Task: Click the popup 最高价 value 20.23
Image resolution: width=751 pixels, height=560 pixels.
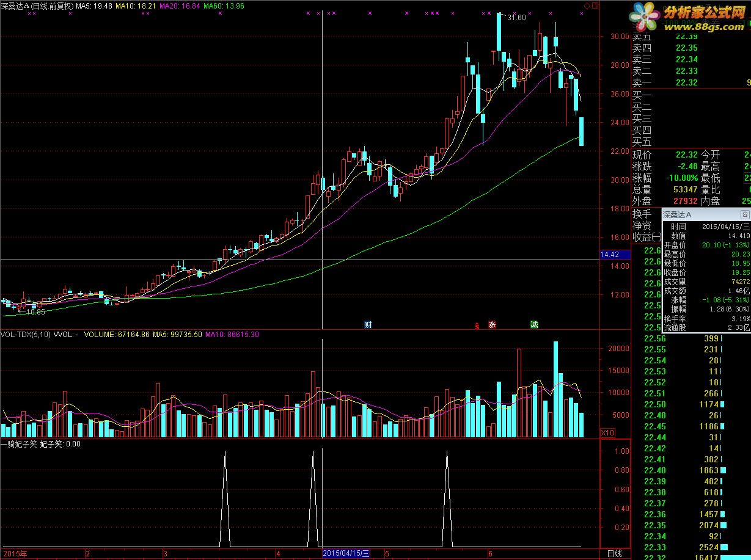Action: 740,254
